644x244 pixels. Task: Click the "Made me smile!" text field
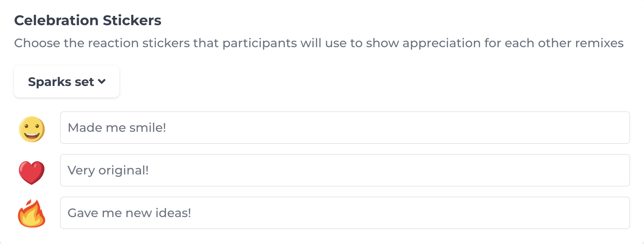coord(345,128)
